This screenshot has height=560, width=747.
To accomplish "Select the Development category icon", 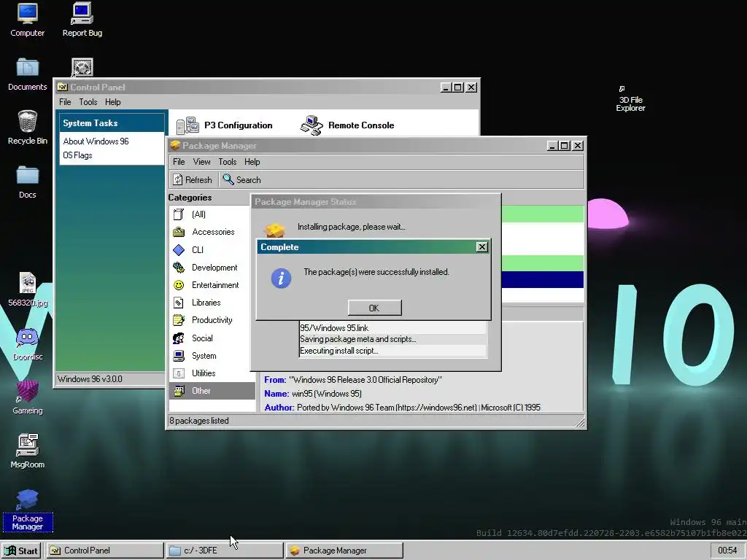I will (x=179, y=267).
